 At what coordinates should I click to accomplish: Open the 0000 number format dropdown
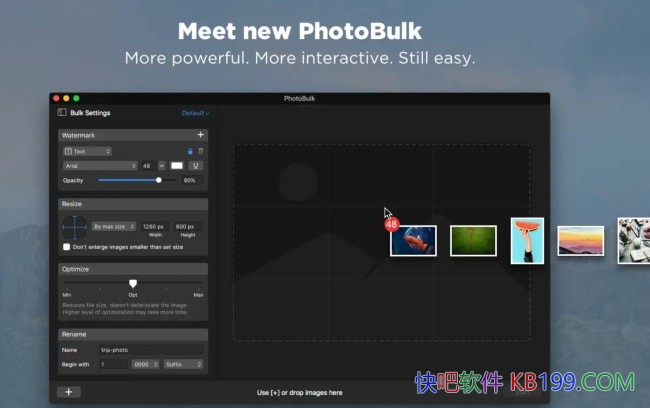(x=145, y=364)
